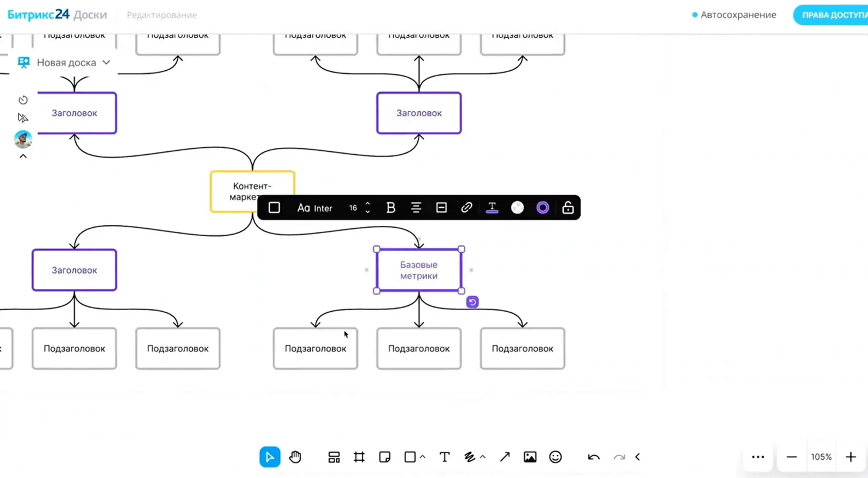Screen dimensions: 868x478
Task: Open vertical alignment options
Action: coord(441,208)
